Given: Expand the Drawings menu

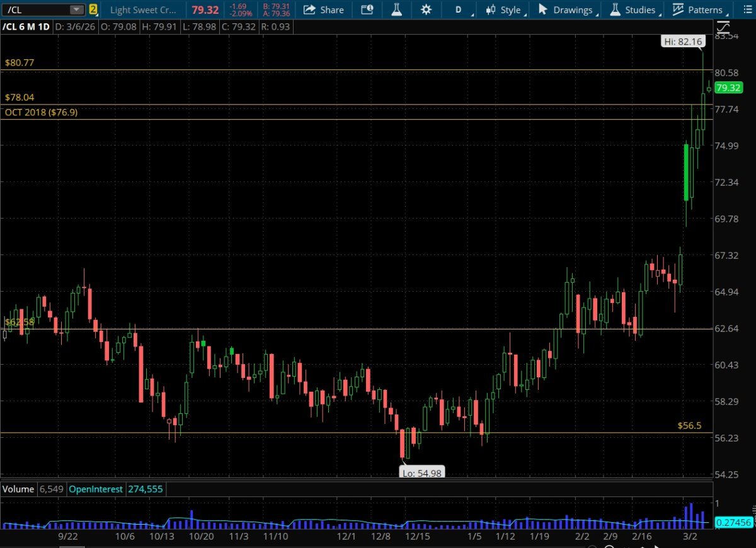Looking at the screenshot, I should click(x=566, y=9).
